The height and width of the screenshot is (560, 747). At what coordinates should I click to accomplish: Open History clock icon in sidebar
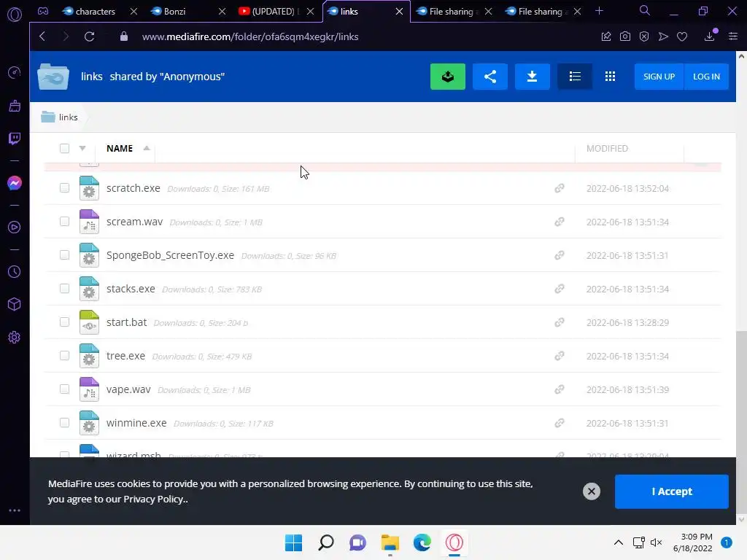tap(15, 271)
